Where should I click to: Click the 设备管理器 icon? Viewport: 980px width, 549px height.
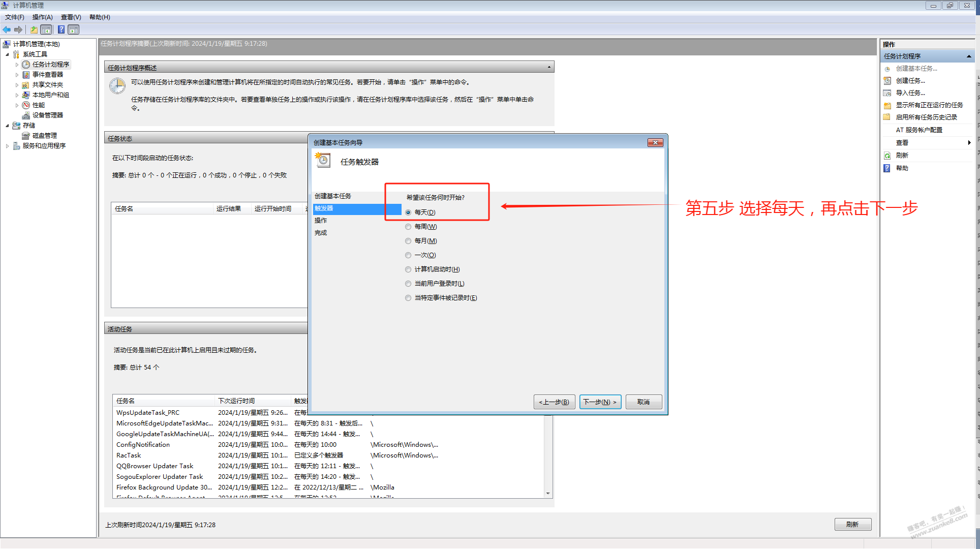coord(26,115)
